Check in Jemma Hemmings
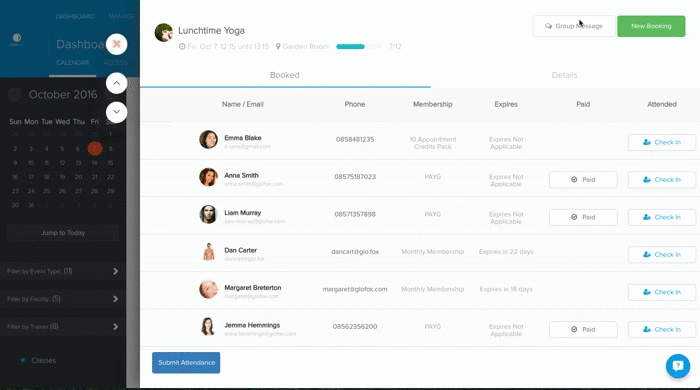Viewport: 700px width, 390px height. pos(662,330)
